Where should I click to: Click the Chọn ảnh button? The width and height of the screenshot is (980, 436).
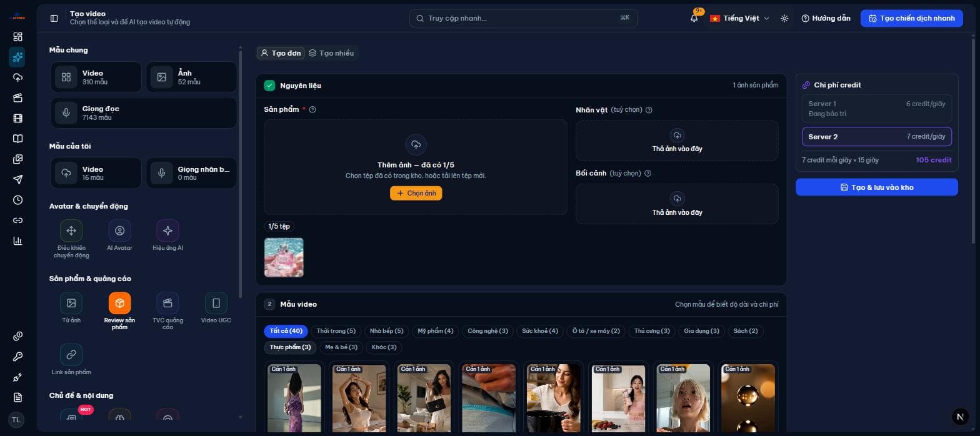[416, 194]
